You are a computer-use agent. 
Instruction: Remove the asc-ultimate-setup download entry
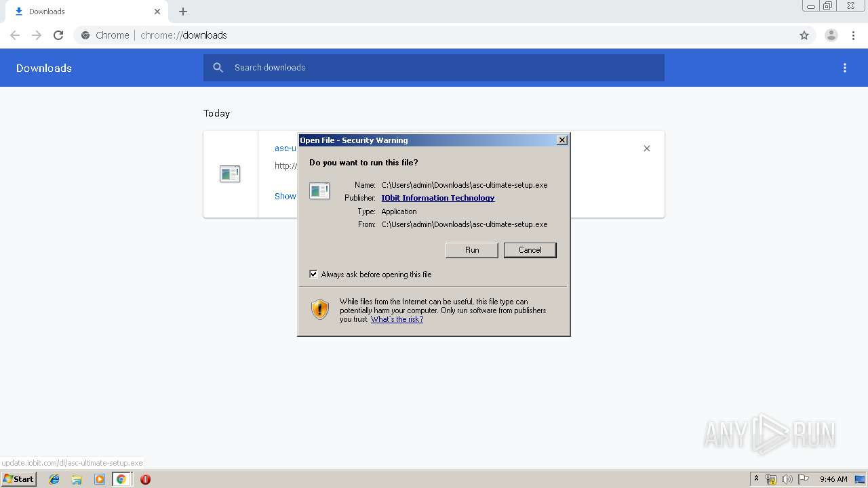pos(647,148)
